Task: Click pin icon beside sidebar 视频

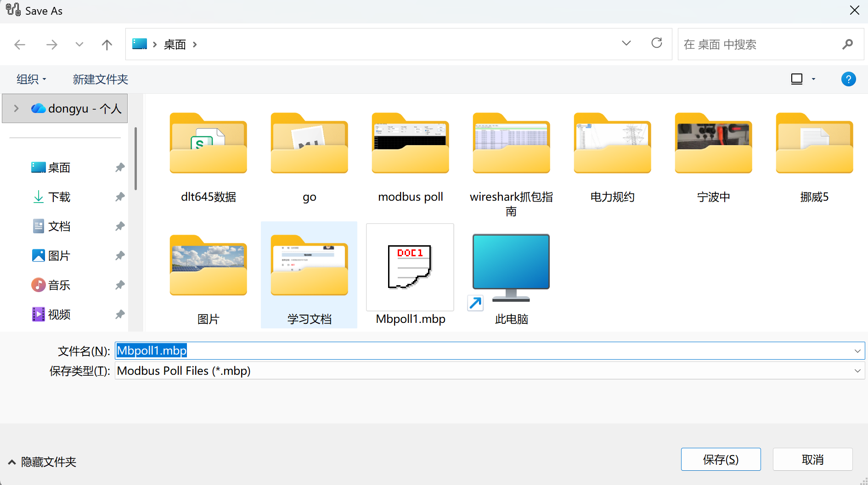Action: 120,315
